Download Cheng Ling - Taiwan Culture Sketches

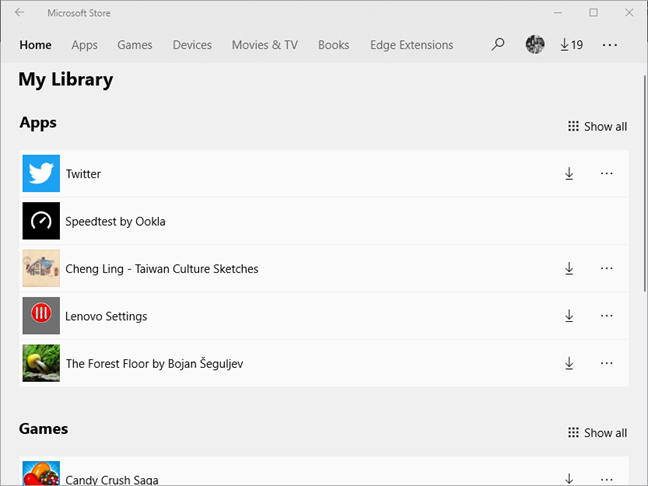point(569,269)
